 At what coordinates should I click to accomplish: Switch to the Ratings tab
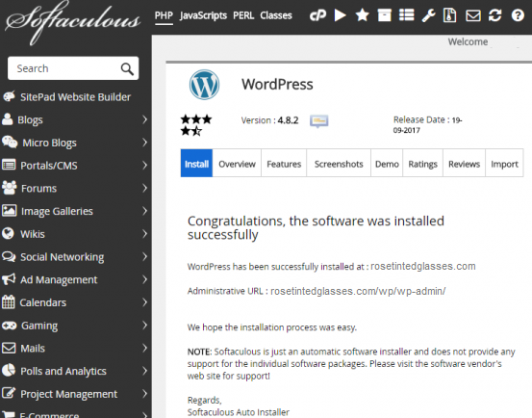click(422, 164)
